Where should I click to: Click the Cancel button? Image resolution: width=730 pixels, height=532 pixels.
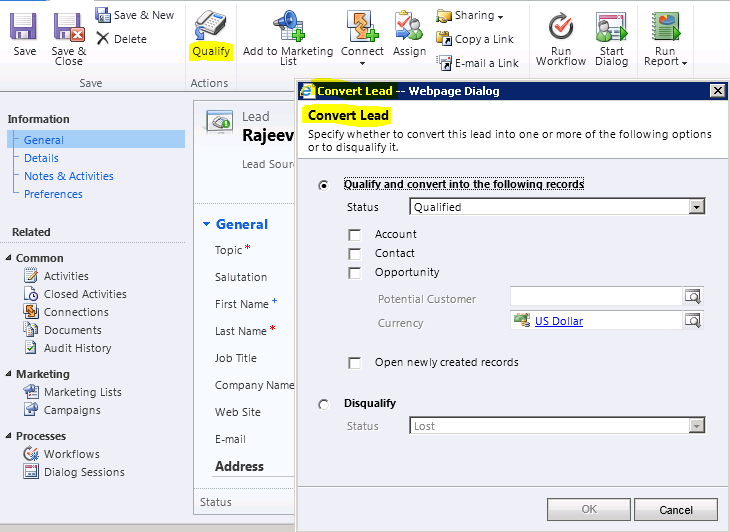click(676, 509)
